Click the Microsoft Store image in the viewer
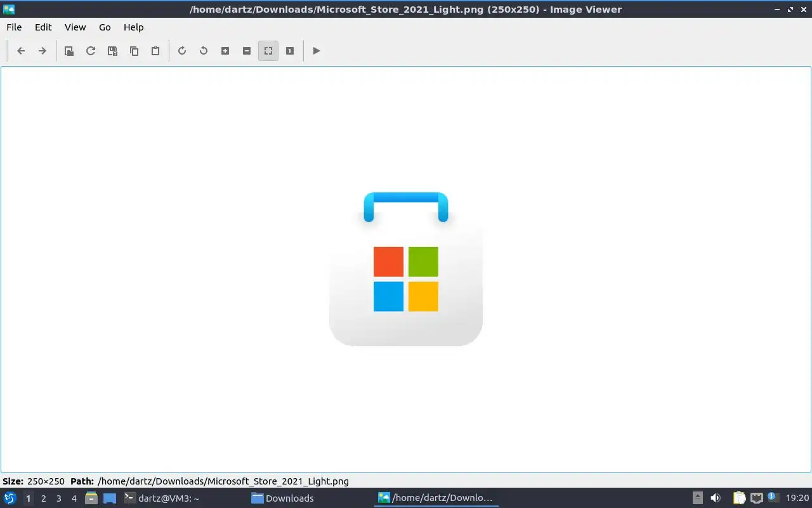The image size is (812, 508). (x=406, y=269)
